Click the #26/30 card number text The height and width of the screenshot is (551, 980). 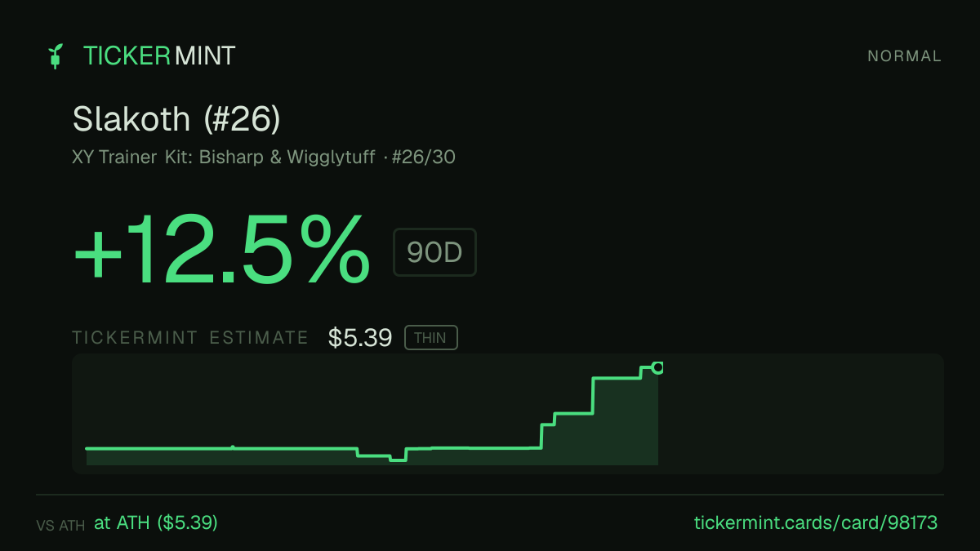(423, 157)
